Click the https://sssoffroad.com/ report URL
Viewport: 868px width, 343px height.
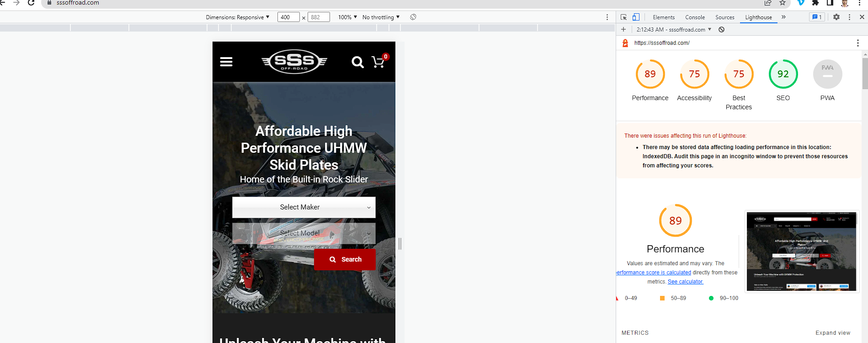pyautogui.click(x=662, y=43)
